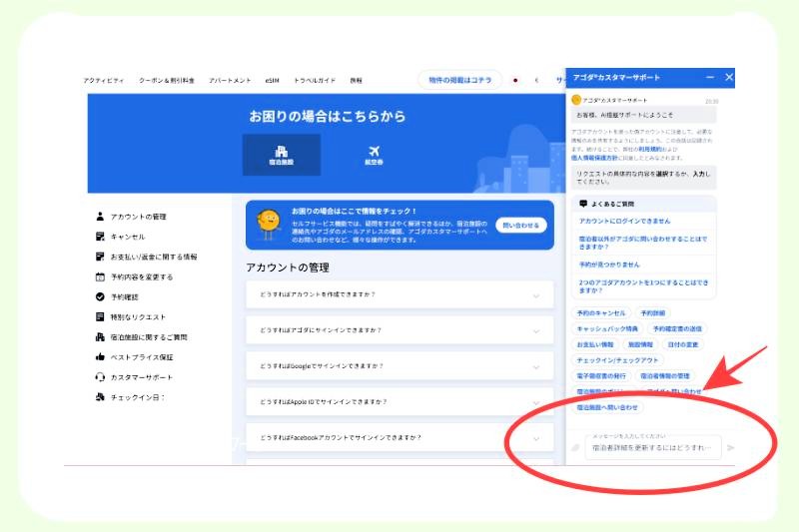The width and height of the screenshot is (799, 532).
Task: Click the currency symbol in header
Action: point(536,81)
